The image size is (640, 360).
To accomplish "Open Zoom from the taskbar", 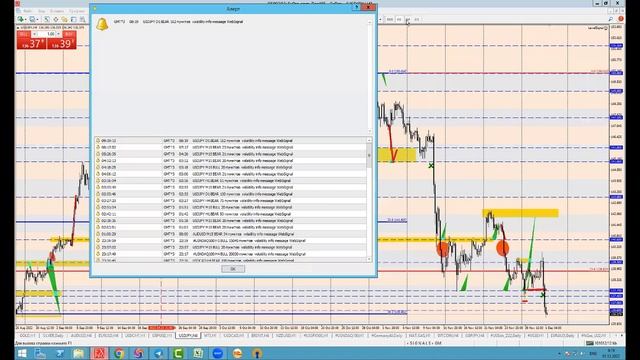I will tap(218, 353).
